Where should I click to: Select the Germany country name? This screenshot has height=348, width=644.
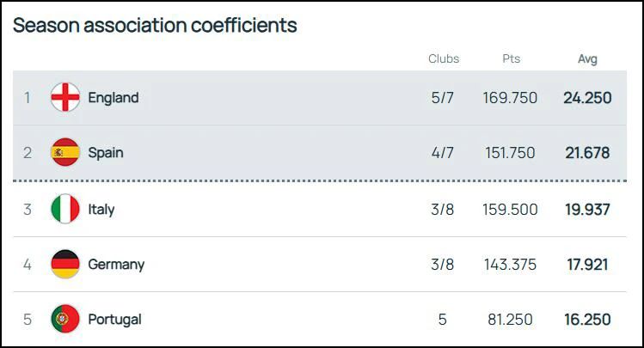coord(116,265)
